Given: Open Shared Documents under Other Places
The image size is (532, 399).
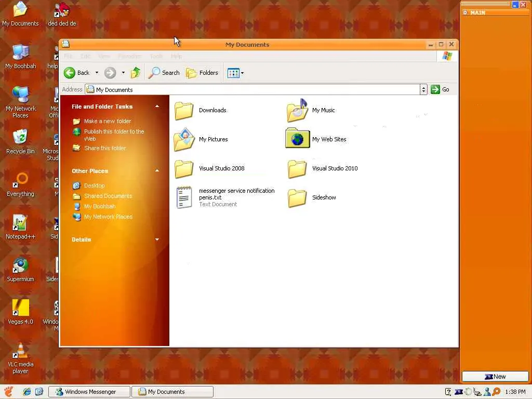Looking at the screenshot, I should pyautogui.click(x=108, y=196).
